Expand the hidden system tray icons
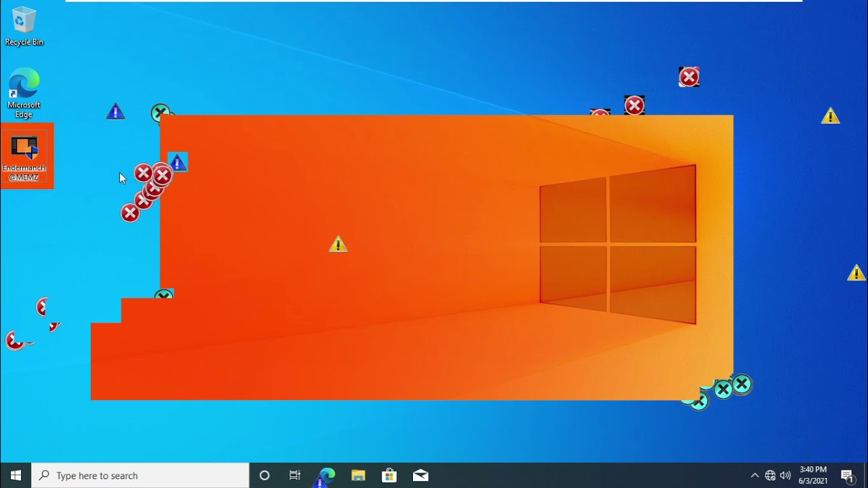The height and width of the screenshot is (488, 868). [x=755, y=475]
